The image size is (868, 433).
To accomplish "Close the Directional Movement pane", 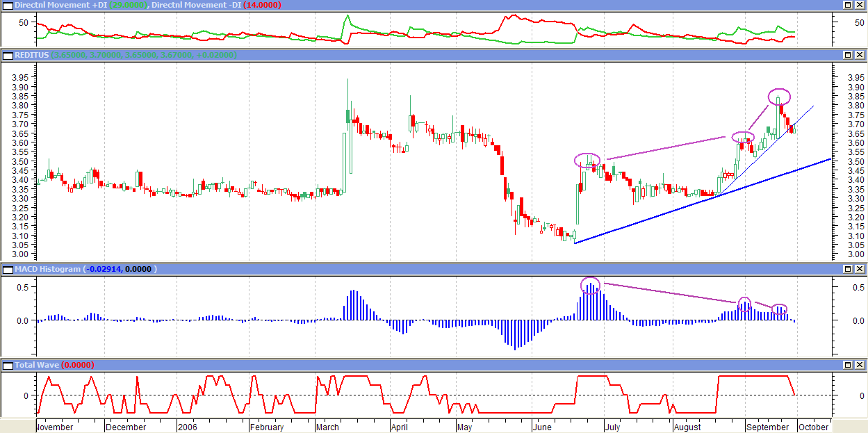I will click(x=860, y=5).
